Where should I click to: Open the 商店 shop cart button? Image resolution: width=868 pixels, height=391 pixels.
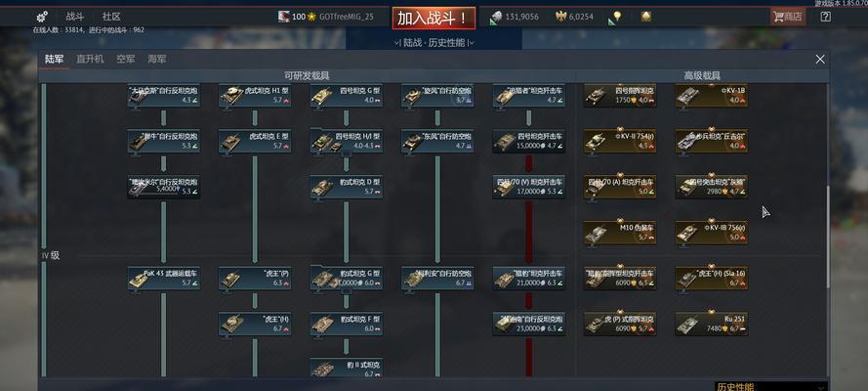pyautogui.click(x=788, y=17)
